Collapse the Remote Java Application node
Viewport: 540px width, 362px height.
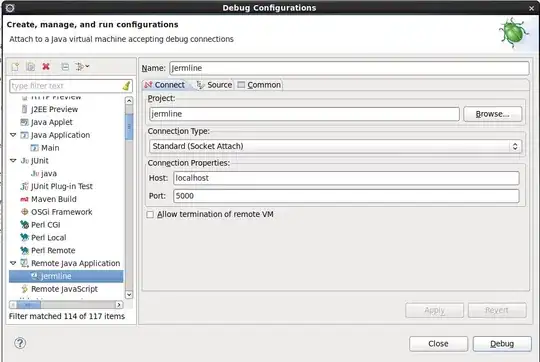[x=13, y=263]
